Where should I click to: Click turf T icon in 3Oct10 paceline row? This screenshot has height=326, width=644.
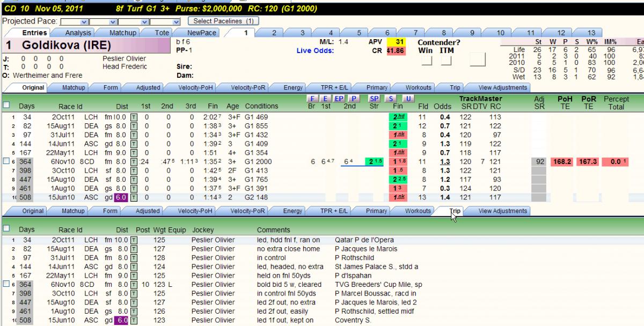[134, 171]
